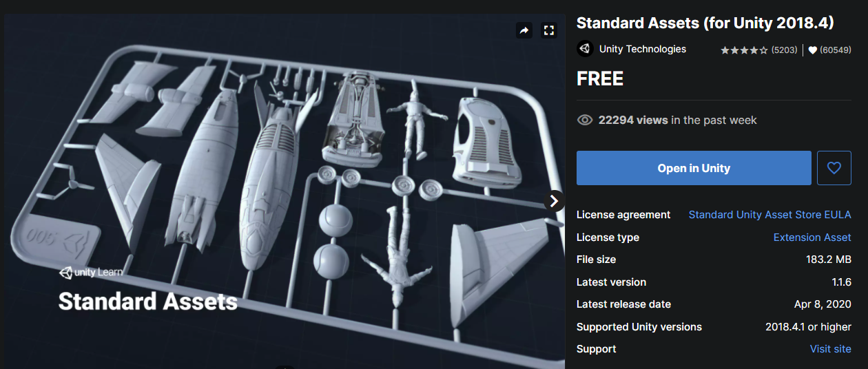The height and width of the screenshot is (369, 868).
Task: Click the Standard Assets preview image
Action: [x=285, y=191]
